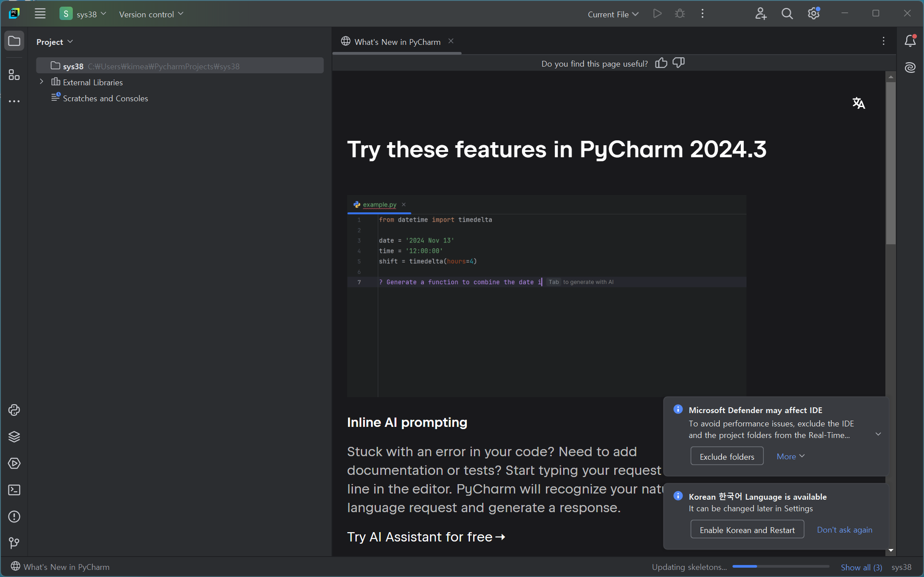Expand the More dropdown in Defender notification

coord(790,456)
